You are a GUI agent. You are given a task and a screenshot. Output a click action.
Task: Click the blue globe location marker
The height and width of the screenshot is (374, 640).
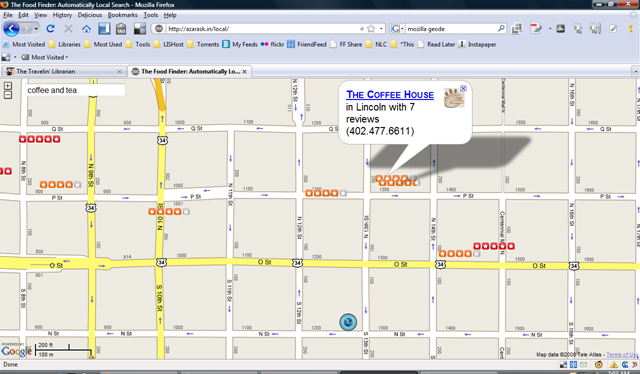pos(348,322)
